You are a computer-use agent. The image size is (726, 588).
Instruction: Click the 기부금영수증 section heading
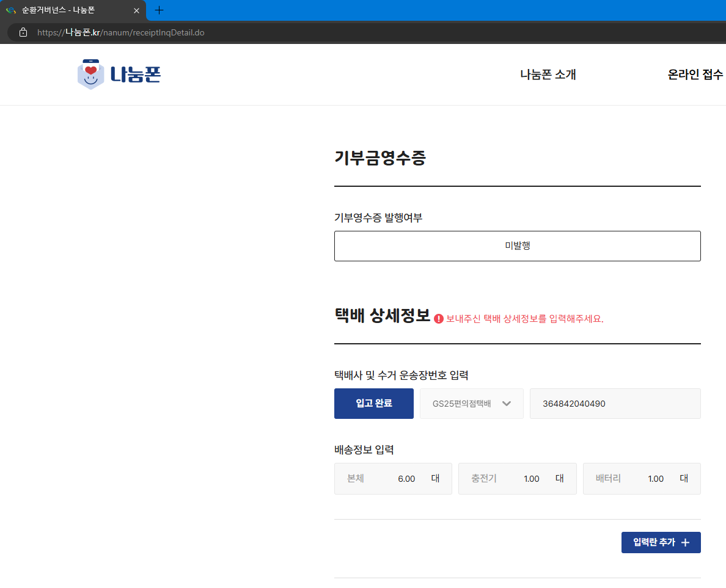(380, 158)
